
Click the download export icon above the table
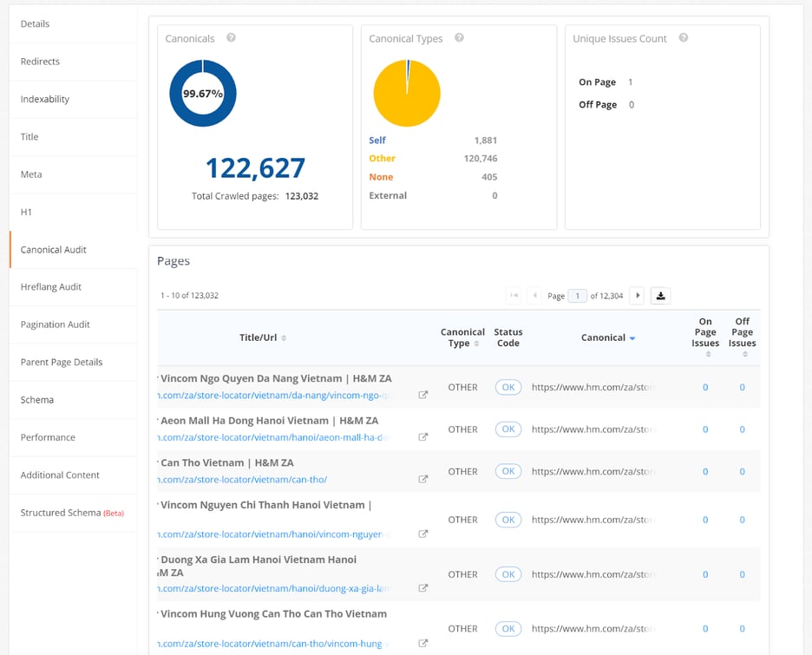660,295
